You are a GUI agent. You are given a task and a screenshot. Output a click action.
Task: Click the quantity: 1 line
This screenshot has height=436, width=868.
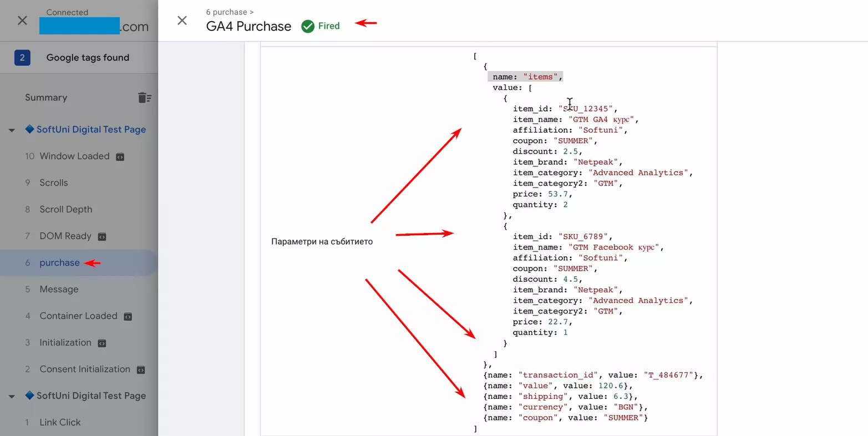540,332
